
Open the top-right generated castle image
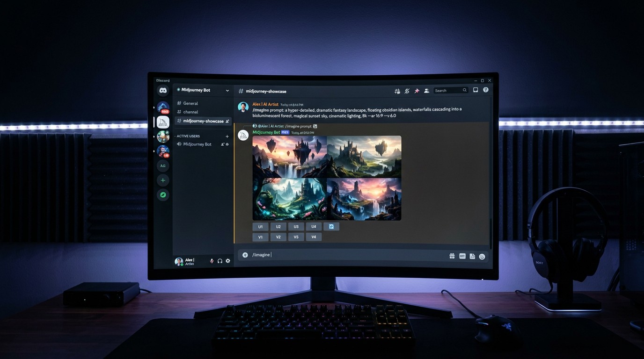point(364,157)
